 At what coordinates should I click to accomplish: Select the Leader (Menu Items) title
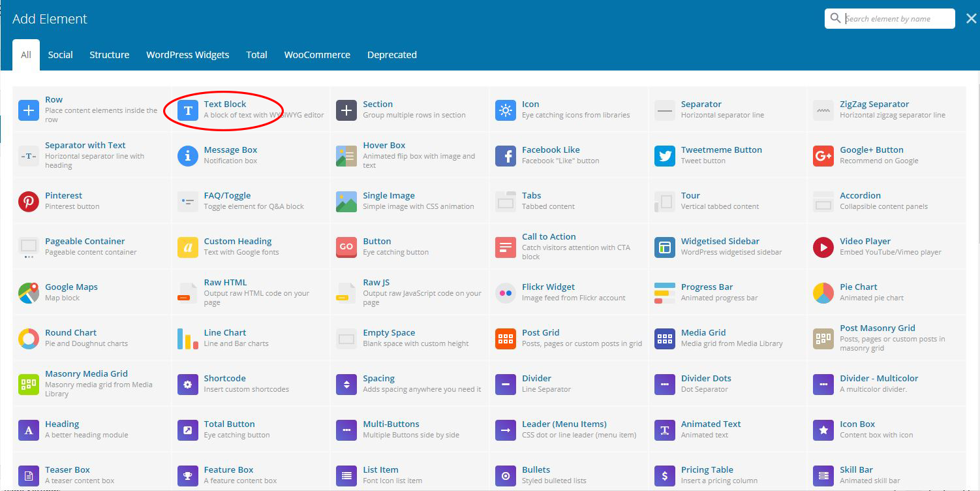(x=564, y=424)
